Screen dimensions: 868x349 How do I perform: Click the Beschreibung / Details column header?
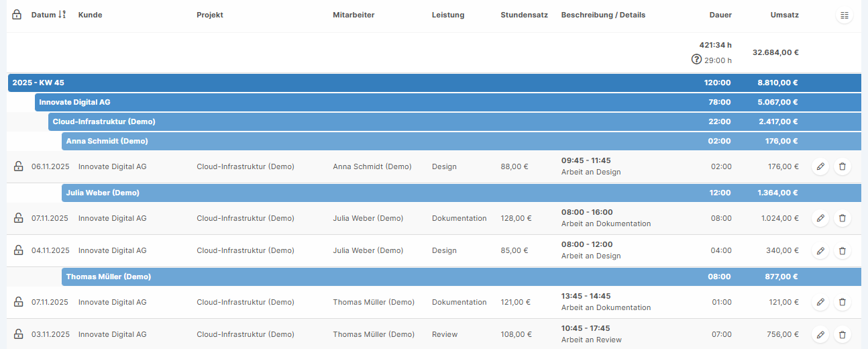[603, 15]
